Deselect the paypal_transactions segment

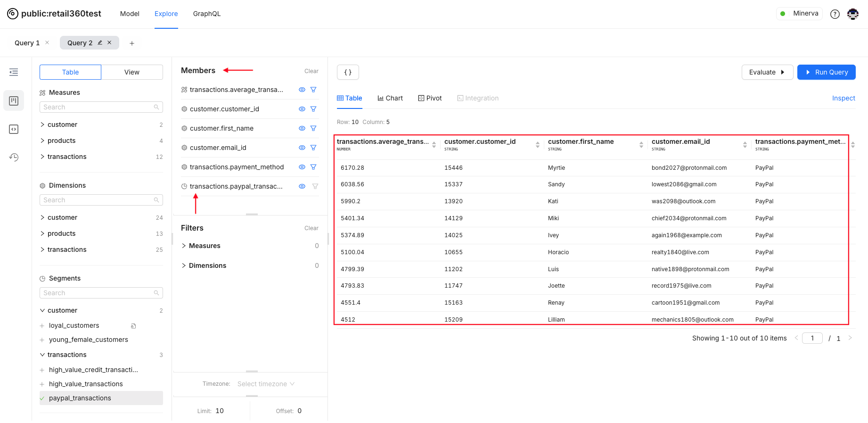click(101, 398)
